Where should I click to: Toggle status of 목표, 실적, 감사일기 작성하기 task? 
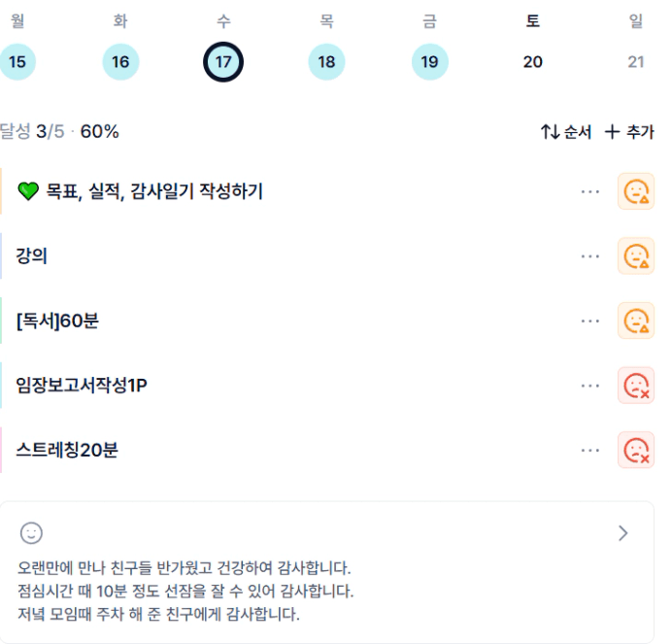tap(636, 191)
